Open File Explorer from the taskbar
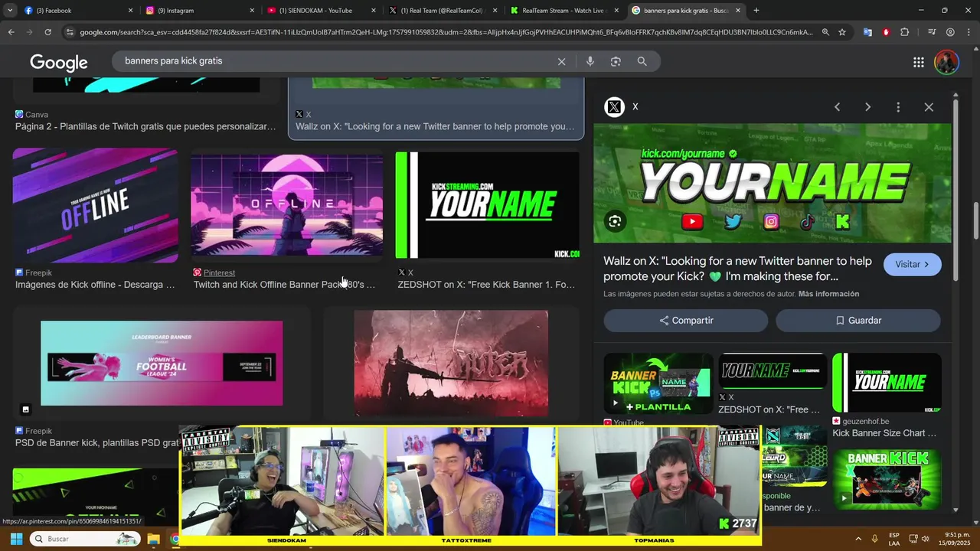Screen dimensions: 980x551 pos(153,539)
